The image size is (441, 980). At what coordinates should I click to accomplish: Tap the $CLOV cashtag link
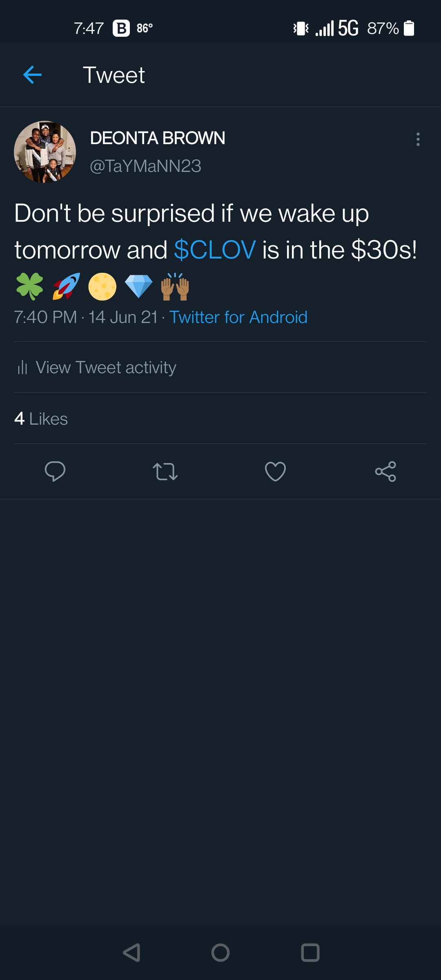point(215,249)
